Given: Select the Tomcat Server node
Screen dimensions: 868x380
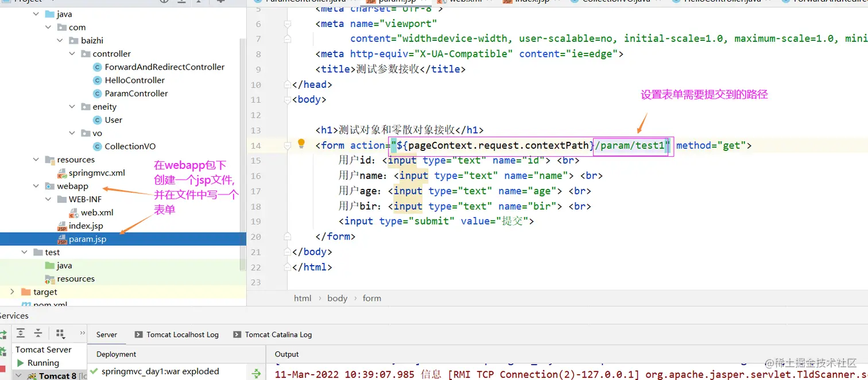Looking at the screenshot, I should click(x=44, y=350).
